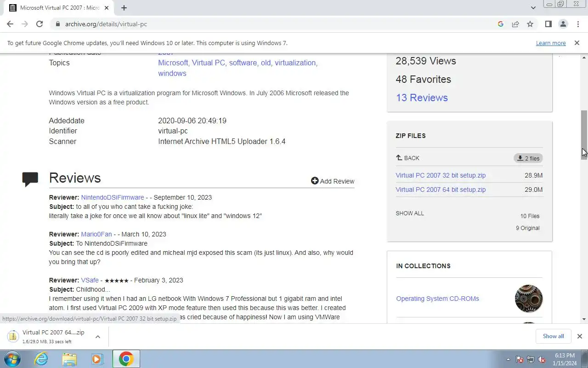Viewport: 588px width, 368px height.
Task: Click the Operating System CD-ROMs gear thumbnail
Action: point(529,299)
